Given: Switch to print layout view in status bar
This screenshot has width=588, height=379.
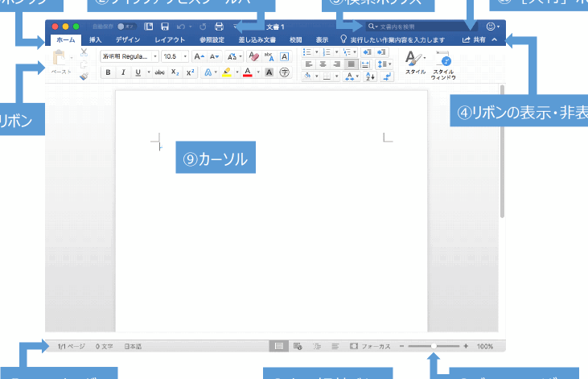Looking at the screenshot, I should tap(278, 346).
